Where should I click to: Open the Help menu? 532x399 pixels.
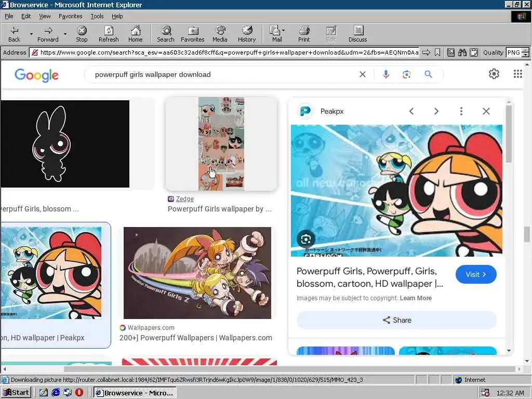[x=117, y=16]
